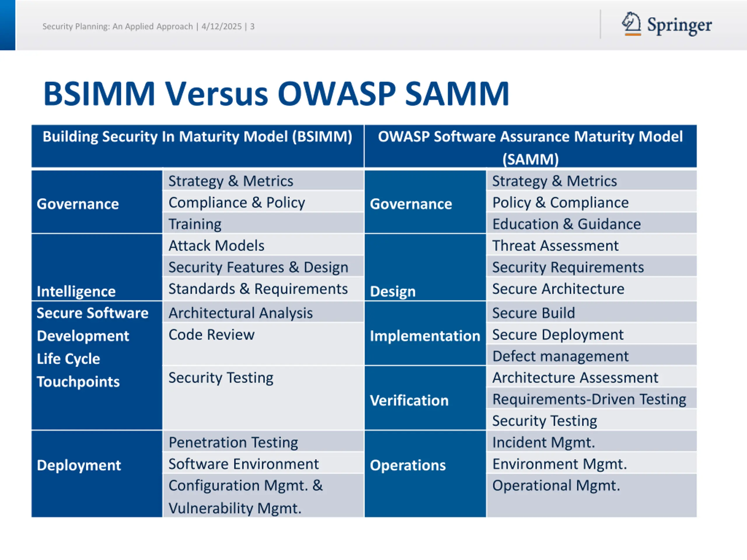Select the 'Code Review' cell
The width and height of the screenshot is (747, 560).
[263, 344]
